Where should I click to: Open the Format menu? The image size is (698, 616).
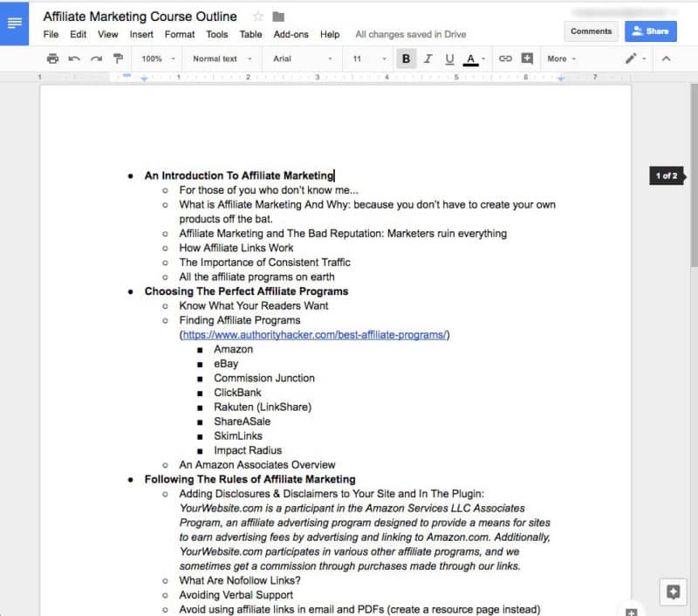coord(180,34)
